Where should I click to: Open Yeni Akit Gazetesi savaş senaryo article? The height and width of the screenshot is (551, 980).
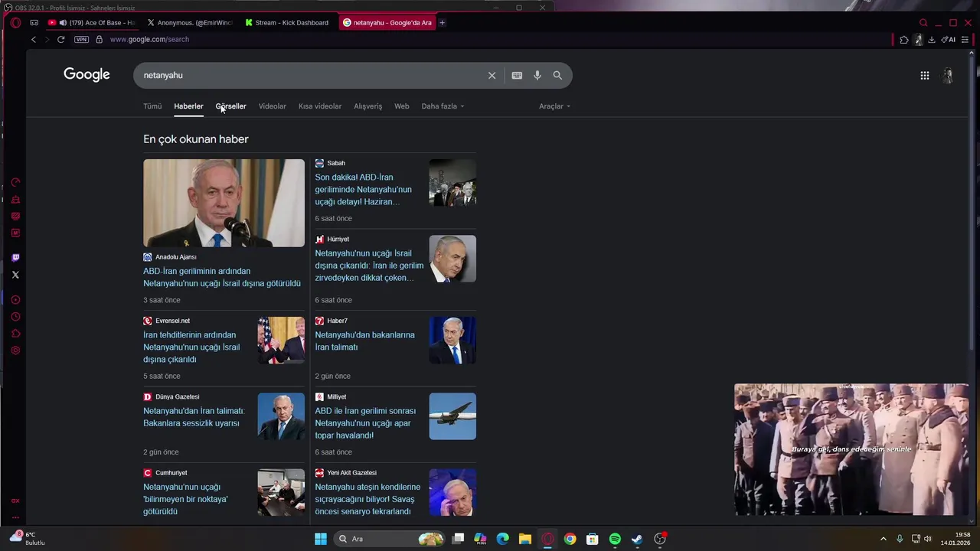pos(367,499)
